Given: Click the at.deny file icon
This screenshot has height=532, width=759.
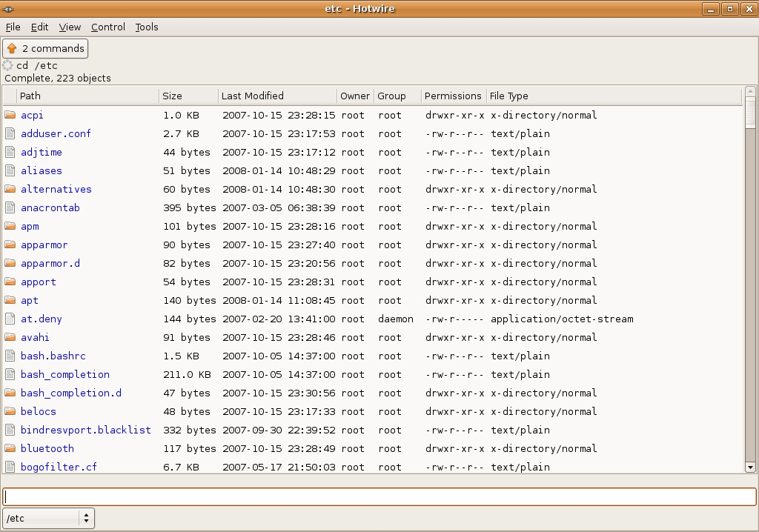Looking at the screenshot, I should [10, 319].
